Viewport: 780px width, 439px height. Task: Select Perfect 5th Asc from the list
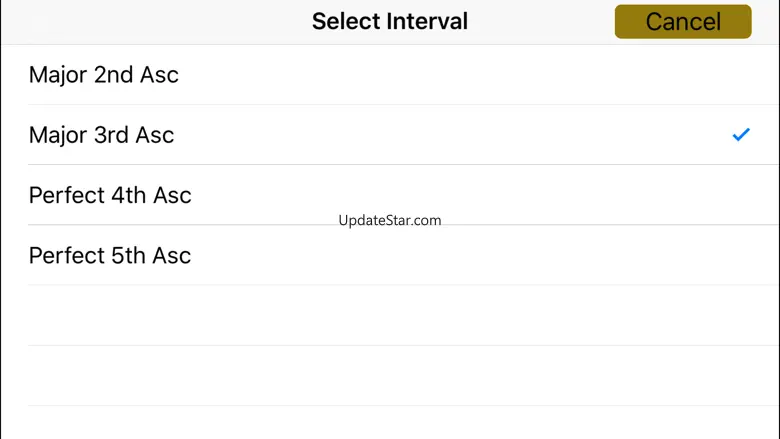(110, 255)
